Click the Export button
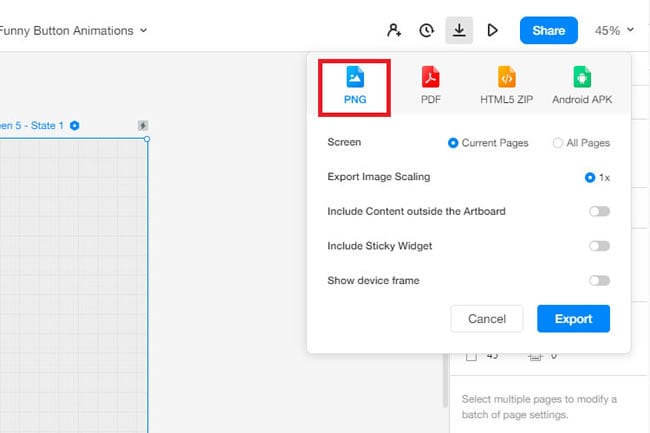 (573, 319)
